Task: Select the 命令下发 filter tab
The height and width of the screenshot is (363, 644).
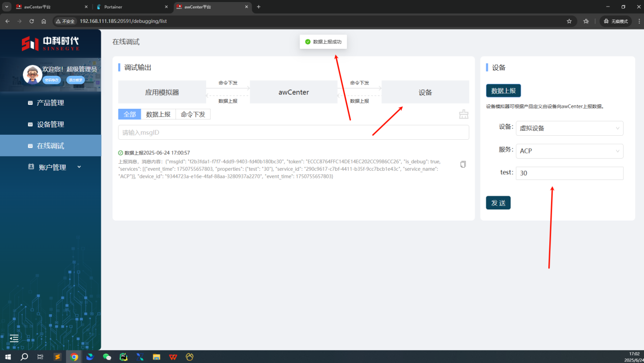Action: (193, 114)
